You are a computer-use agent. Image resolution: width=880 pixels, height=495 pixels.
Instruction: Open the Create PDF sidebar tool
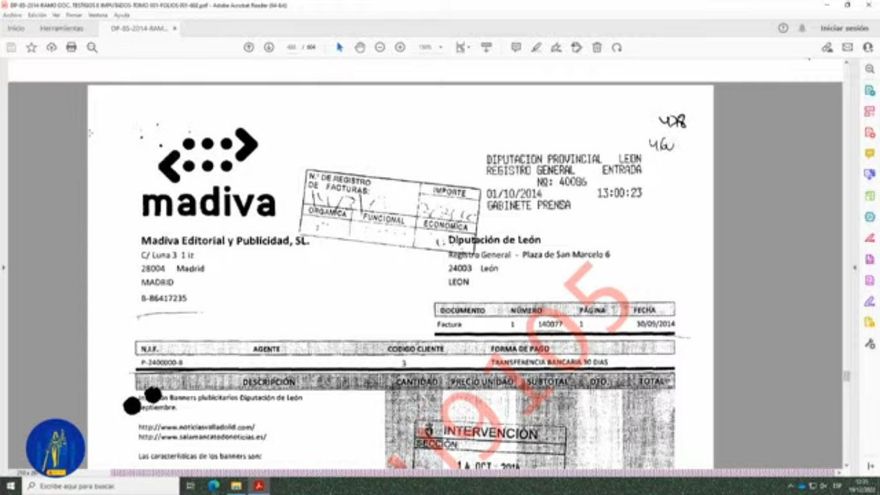click(869, 132)
